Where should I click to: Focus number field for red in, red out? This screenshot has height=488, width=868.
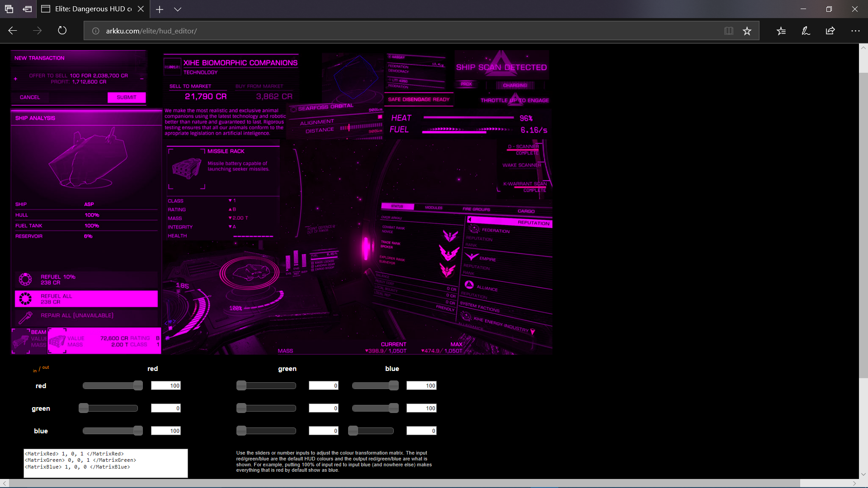pyautogui.click(x=166, y=385)
